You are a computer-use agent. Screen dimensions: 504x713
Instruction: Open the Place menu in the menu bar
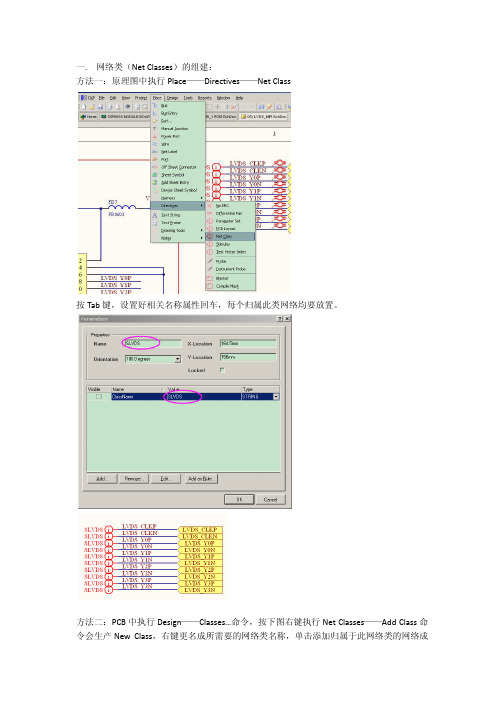[x=157, y=98]
